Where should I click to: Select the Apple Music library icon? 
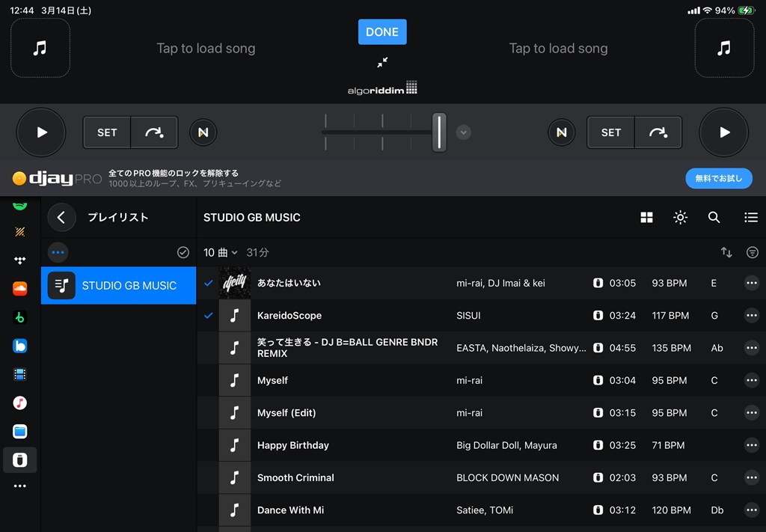[20, 403]
